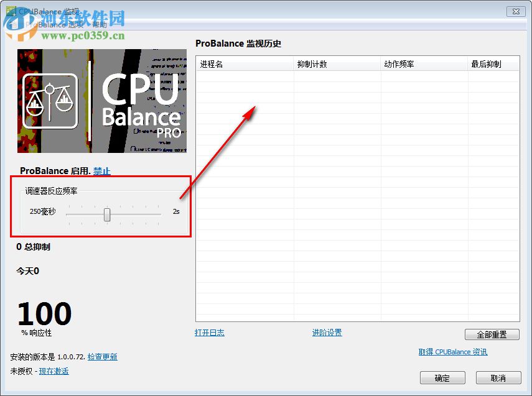532x396 pixels.
Task: Adjust the 调速器反应频率 response slider
Action: (106, 214)
